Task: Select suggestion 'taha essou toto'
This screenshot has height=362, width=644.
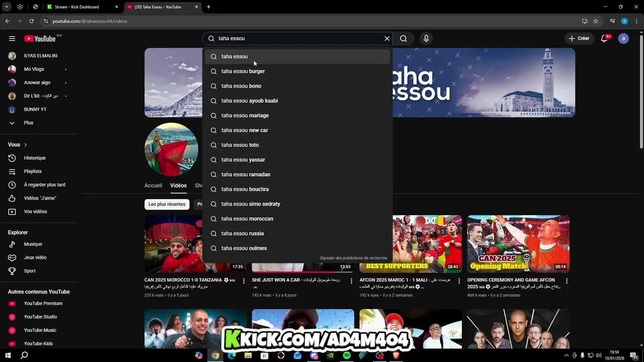Action: [297, 145]
